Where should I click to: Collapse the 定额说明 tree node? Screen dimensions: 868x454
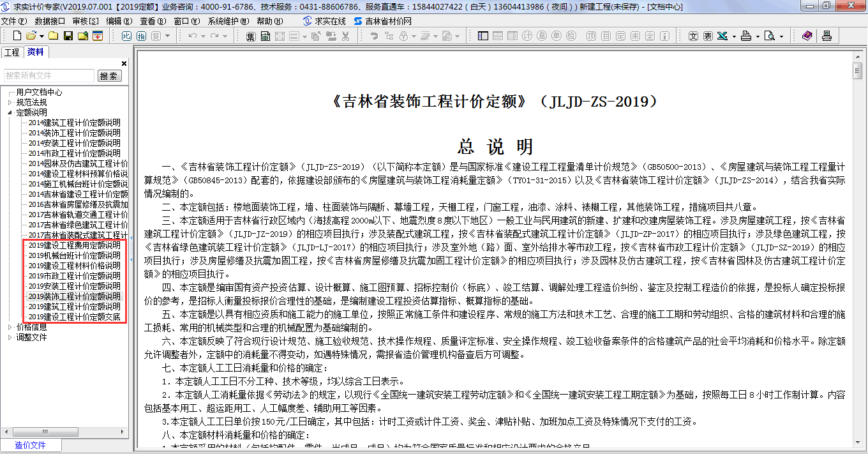tap(10, 112)
